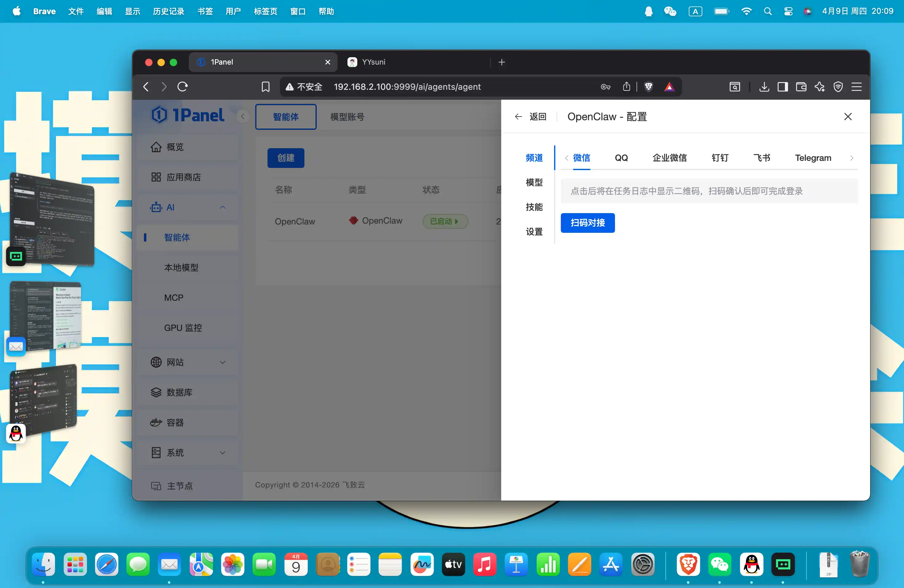Click the Brave Rewards triangle icon

[669, 87]
